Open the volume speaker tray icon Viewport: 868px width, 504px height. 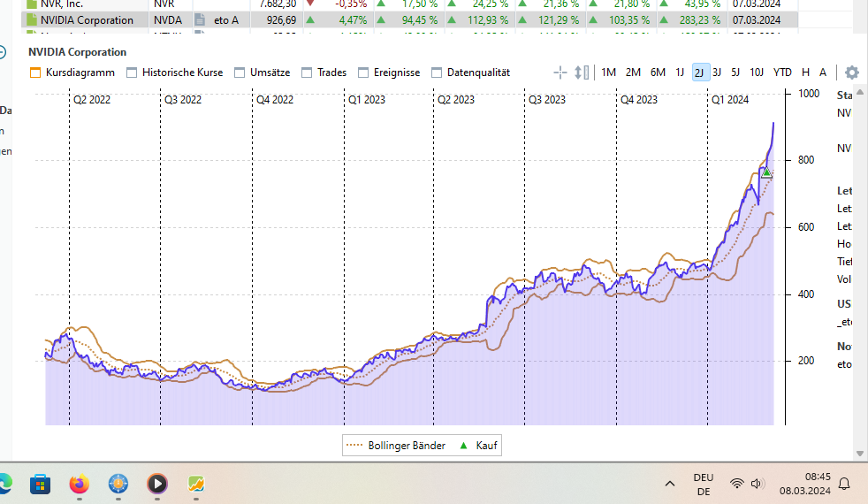point(757,484)
